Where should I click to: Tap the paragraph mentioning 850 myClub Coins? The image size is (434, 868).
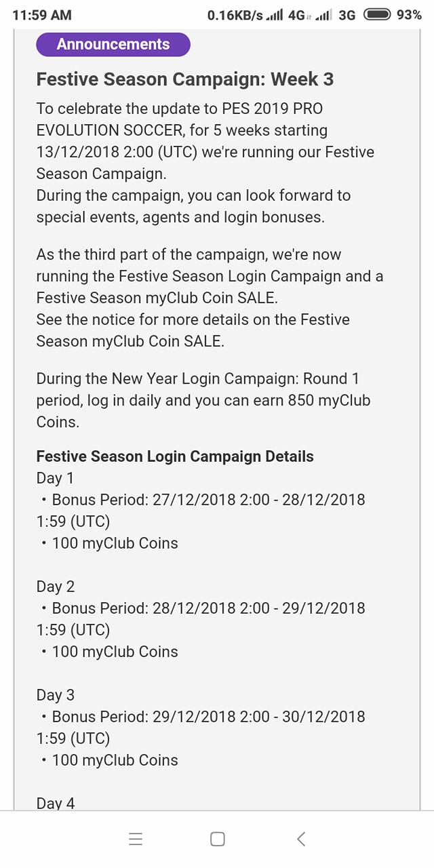click(x=203, y=400)
